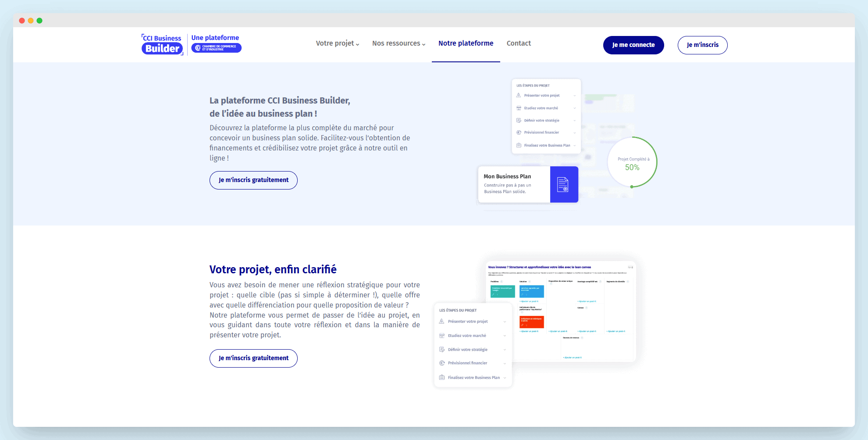
Task: Click the Présenter votre projet icon in the upper steps panel
Action: coord(519,95)
